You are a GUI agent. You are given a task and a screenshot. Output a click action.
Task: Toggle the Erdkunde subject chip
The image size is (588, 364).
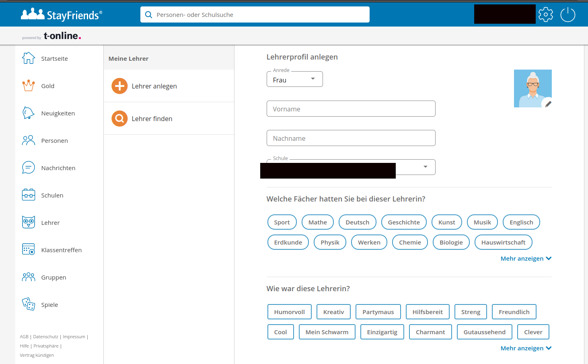click(288, 243)
